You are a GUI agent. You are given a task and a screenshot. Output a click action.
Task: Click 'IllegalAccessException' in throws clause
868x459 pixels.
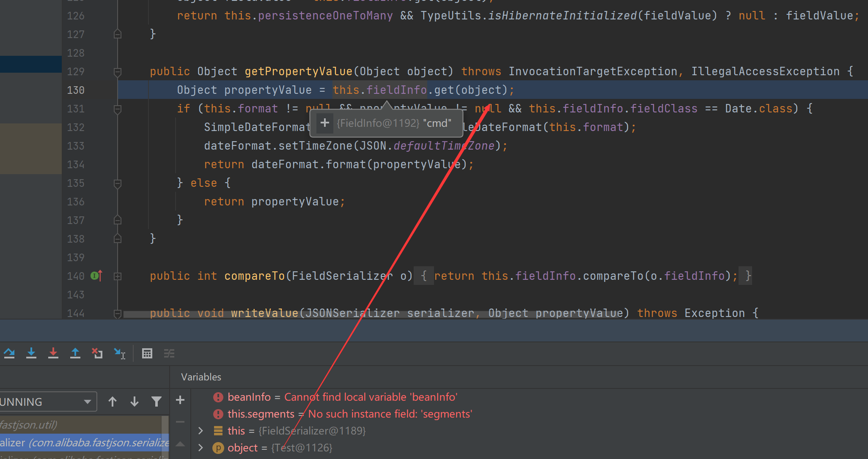coord(766,71)
